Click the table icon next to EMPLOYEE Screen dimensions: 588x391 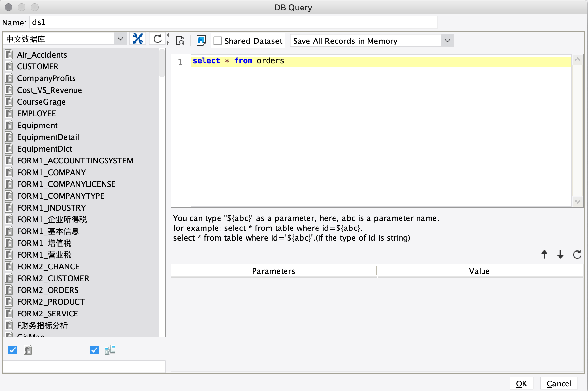point(9,113)
